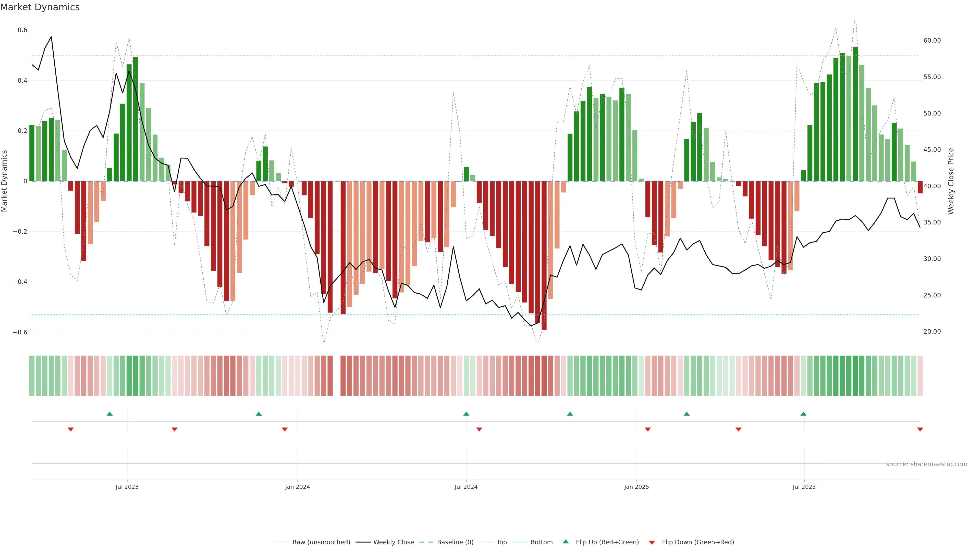Image resolution: width=980 pixels, height=551 pixels.
Task: Click the Market Dynamics chart title
Action: [x=40, y=7]
